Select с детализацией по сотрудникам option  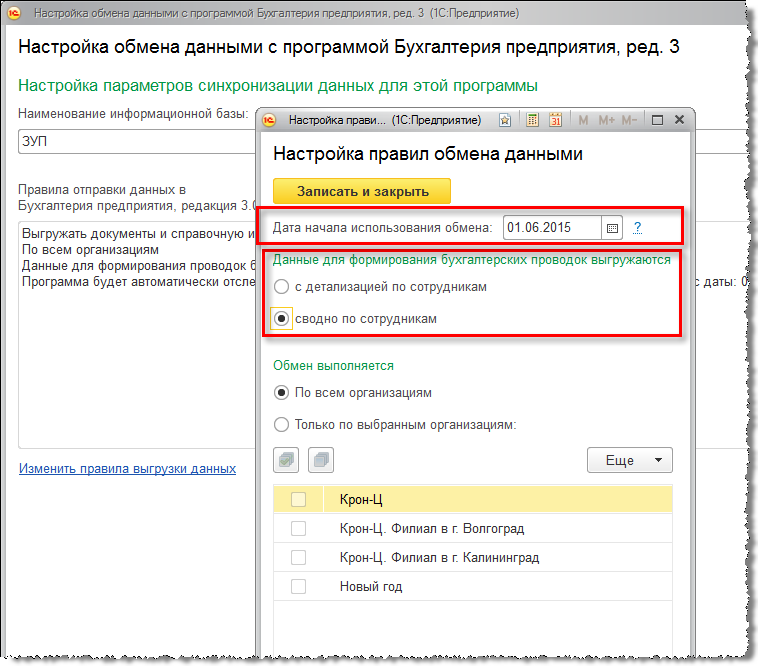tap(281, 287)
